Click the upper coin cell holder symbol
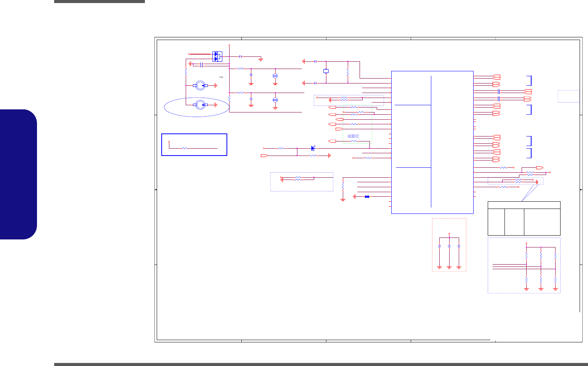588x366 pixels. (x=200, y=85)
